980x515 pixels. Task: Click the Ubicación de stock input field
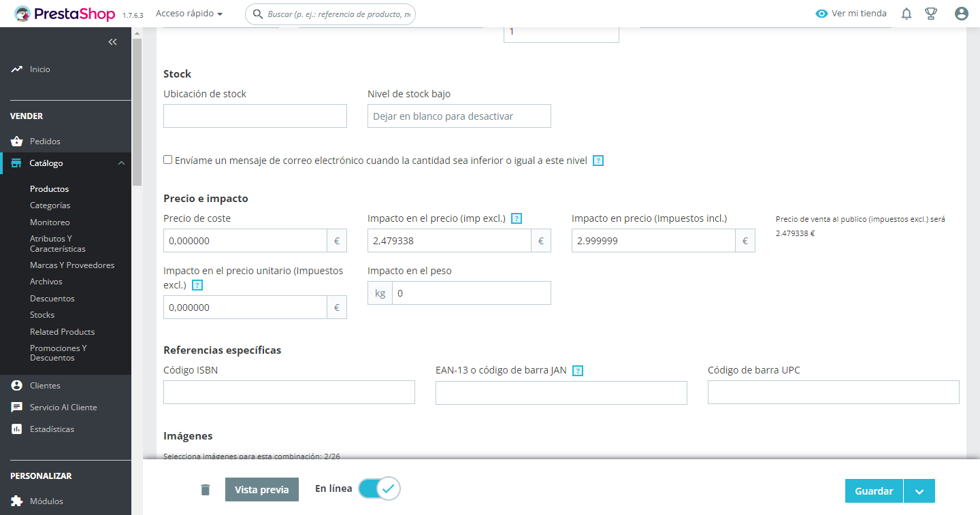[255, 116]
